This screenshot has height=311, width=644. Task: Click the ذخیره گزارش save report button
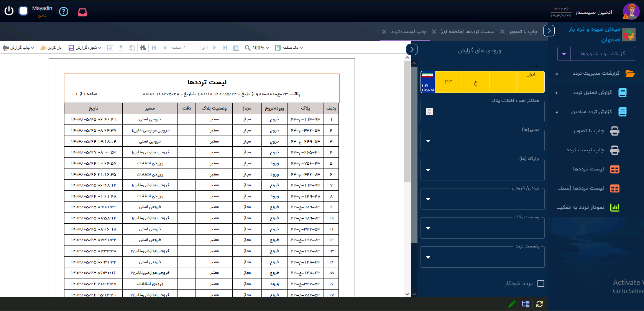[x=85, y=48]
